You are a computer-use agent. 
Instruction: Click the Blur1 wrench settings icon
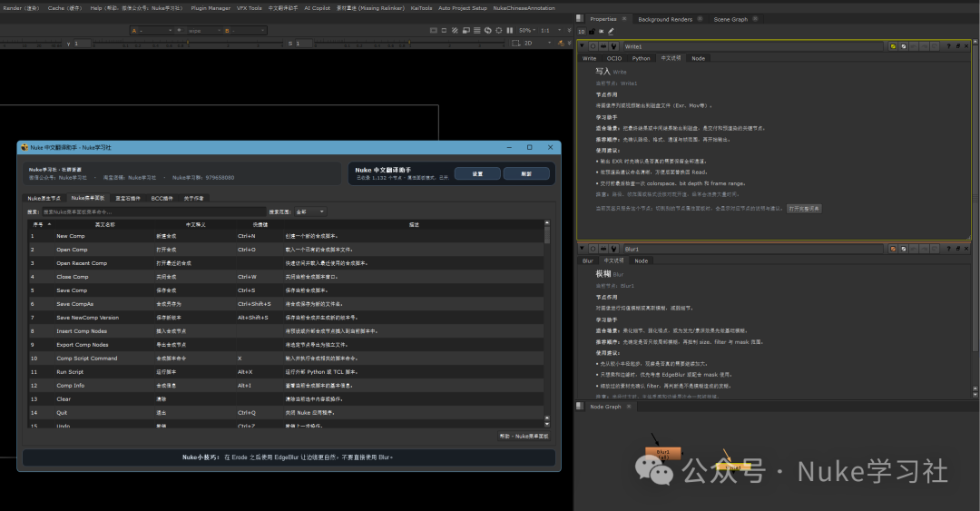613,249
